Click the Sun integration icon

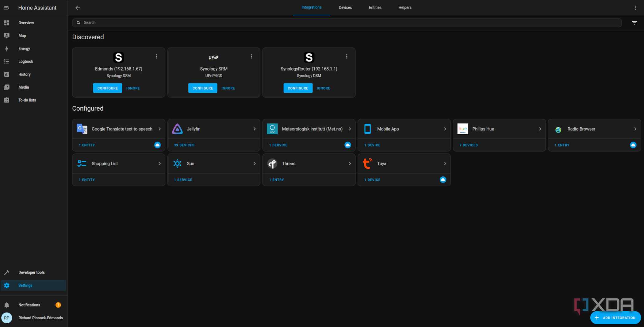tap(177, 163)
